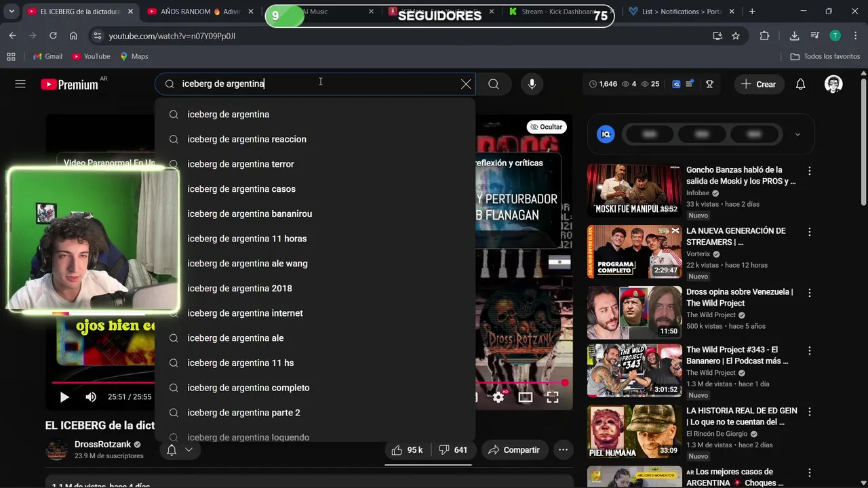Open the Gmail bookmark
This screenshot has width=868, height=488.
47,56
